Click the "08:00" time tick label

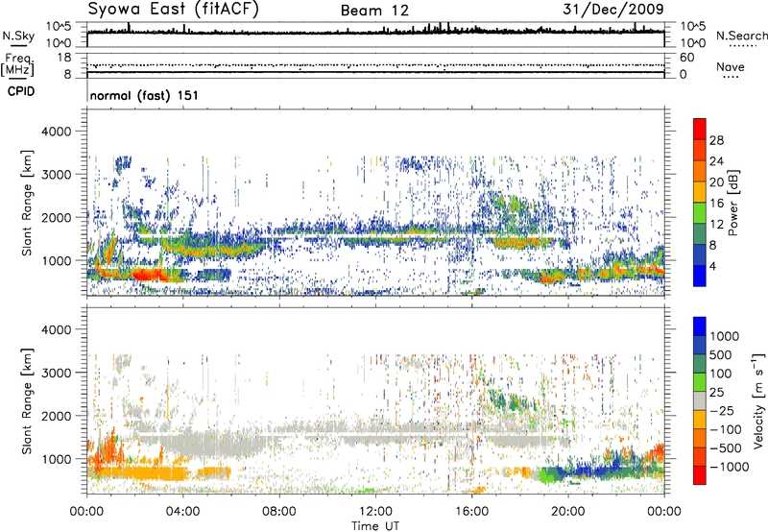click(278, 512)
